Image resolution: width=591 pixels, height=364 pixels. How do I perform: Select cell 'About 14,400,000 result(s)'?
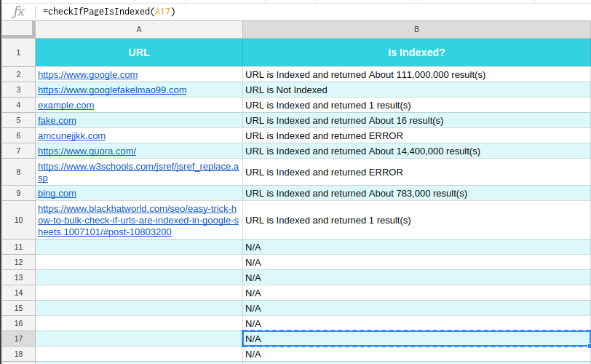click(x=416, y=151)
